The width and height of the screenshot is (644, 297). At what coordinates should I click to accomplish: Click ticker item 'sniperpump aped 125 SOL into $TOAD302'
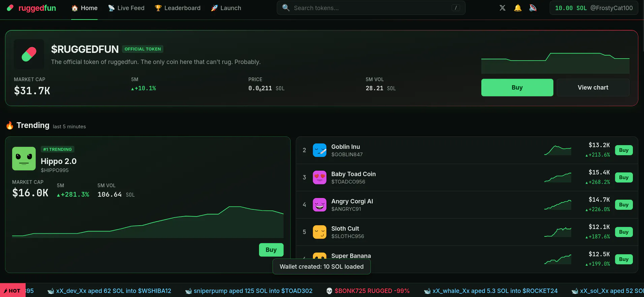pos(249,291)
